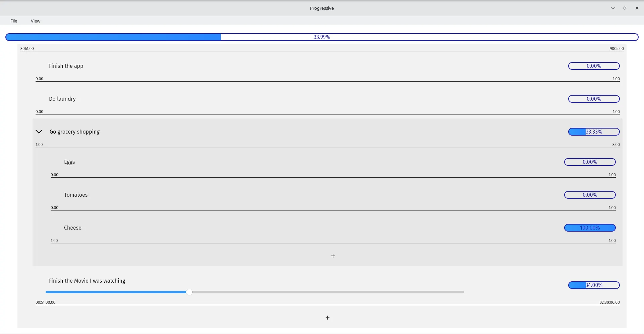Image resolution: width=644 pixels, height=334 pixels.
Task: Click the 3.00 grocery total value
Action: click(x=616, y=144)
